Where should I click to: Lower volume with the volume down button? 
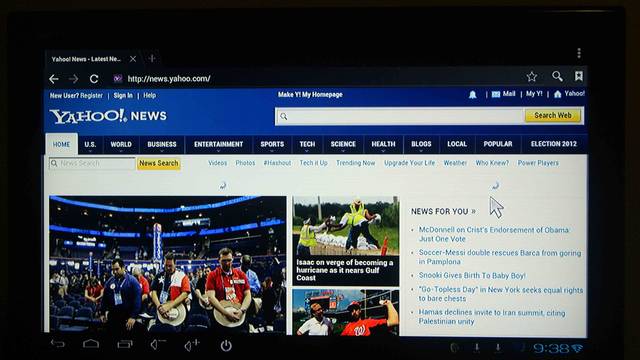click(158, 345)
